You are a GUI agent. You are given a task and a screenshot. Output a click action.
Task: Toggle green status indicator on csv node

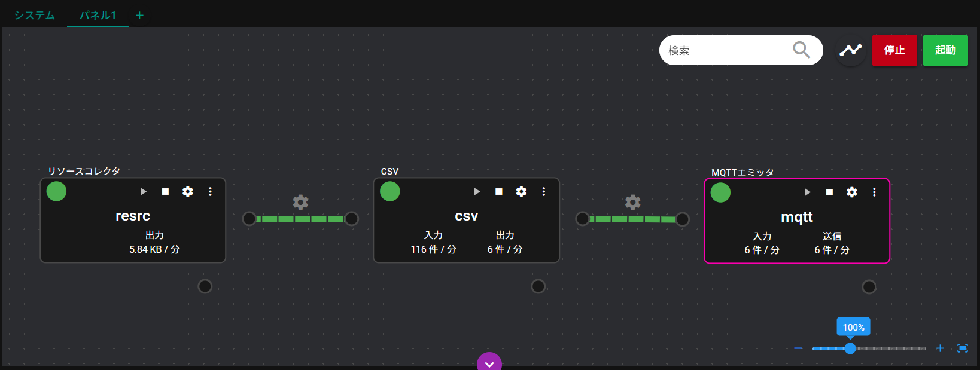(390, 192)
